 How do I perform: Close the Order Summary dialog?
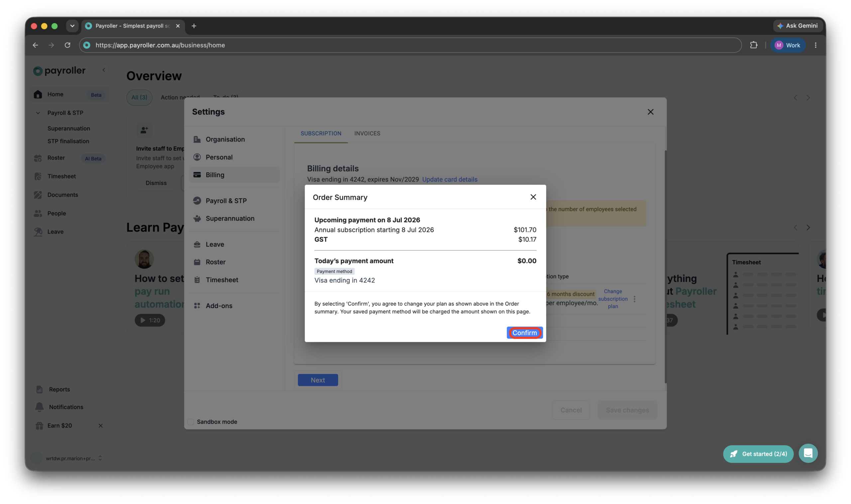click(x=533, y=197)
